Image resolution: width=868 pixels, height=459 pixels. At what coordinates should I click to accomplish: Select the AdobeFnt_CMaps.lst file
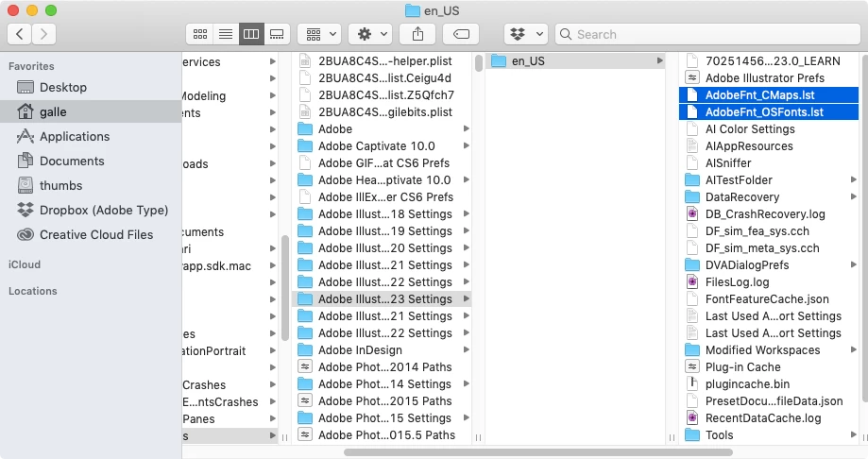pos(769,95)
